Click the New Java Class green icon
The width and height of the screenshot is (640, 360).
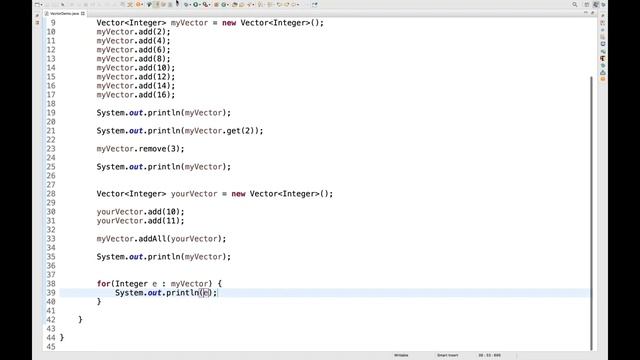[x=224, y=4]
